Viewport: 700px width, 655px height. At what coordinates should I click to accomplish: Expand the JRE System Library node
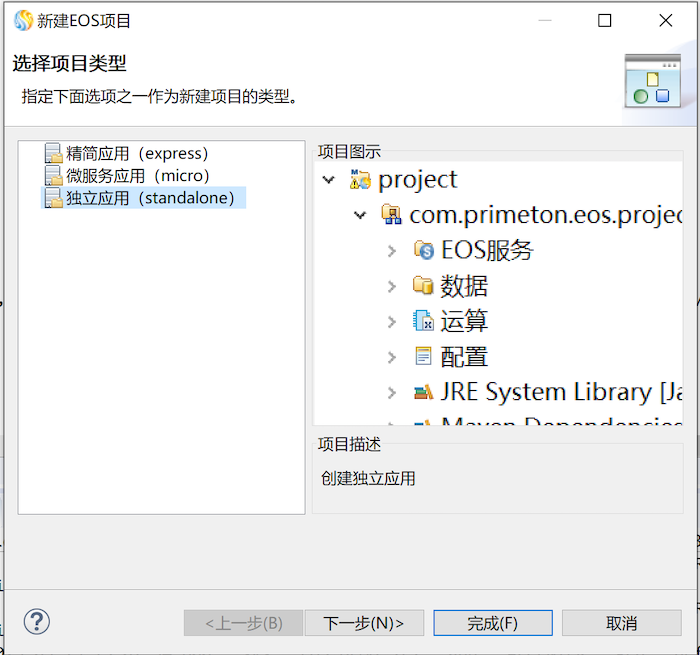(392, 392)
